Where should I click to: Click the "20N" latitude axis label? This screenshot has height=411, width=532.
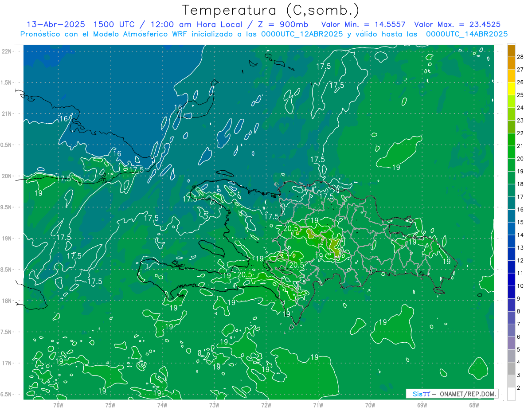click(7, 176)
